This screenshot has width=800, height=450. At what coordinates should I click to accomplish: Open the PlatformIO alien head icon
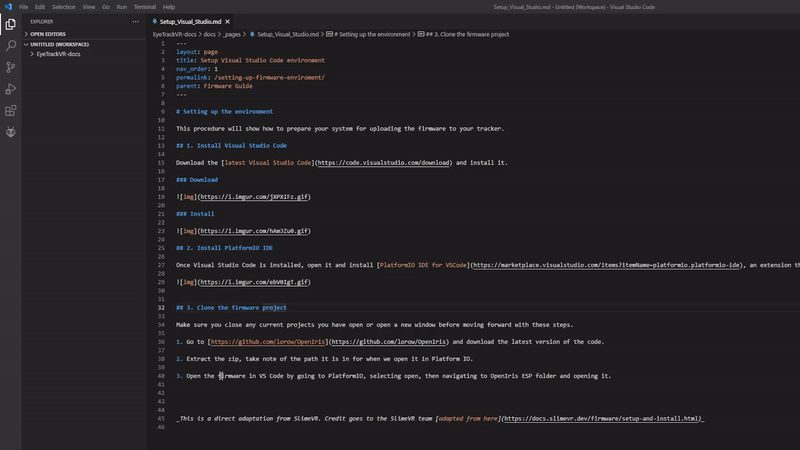point(10,132)
